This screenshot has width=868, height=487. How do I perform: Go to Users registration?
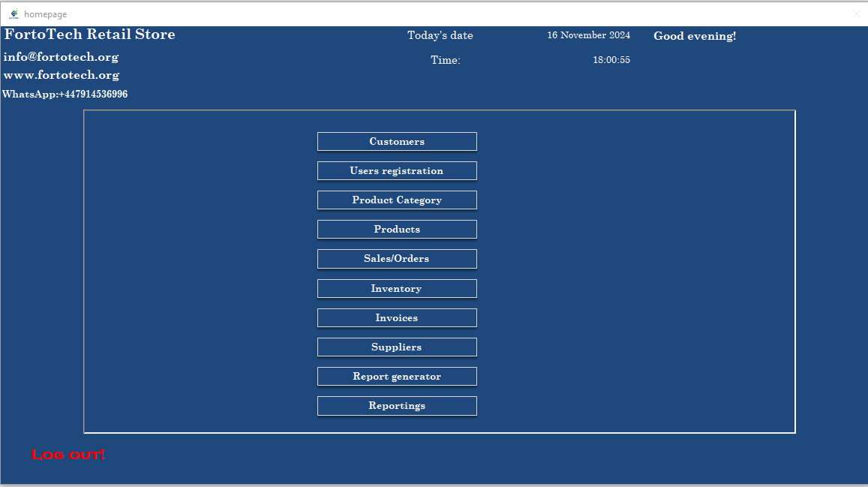[x=397, y=171]
